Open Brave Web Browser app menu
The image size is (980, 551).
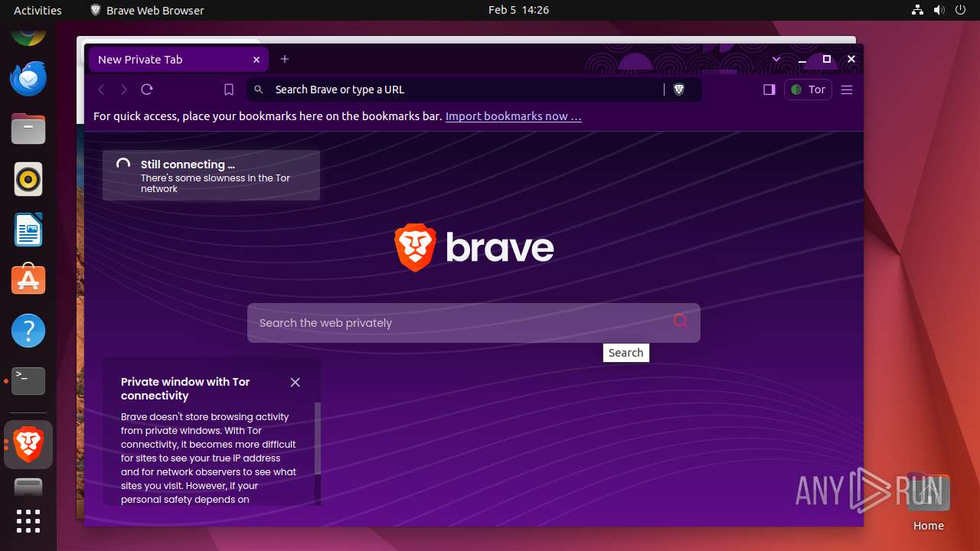(x=147, y=10)
